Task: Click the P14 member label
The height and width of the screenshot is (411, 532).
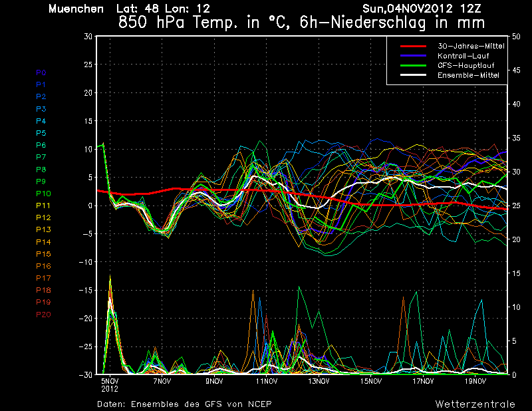Action: 43,242
